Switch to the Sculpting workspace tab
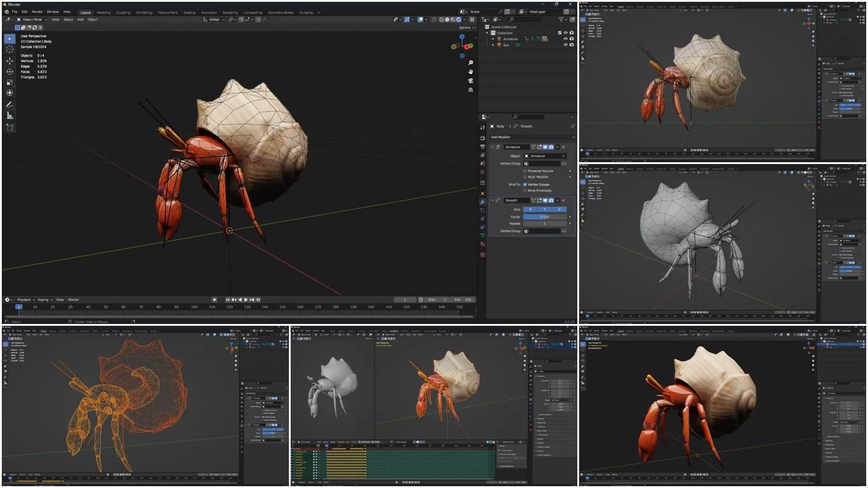The height and width of the screenshot is (488, 868). (x=123, y=13)
